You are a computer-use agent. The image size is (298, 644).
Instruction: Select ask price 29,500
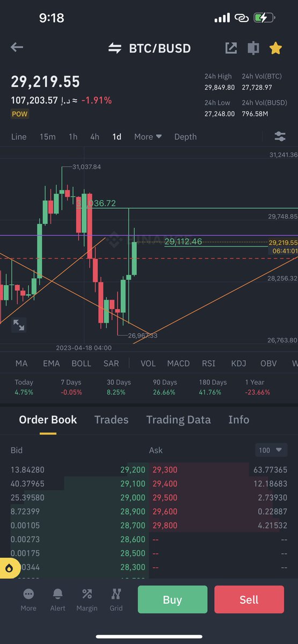(x=165, y=497)
